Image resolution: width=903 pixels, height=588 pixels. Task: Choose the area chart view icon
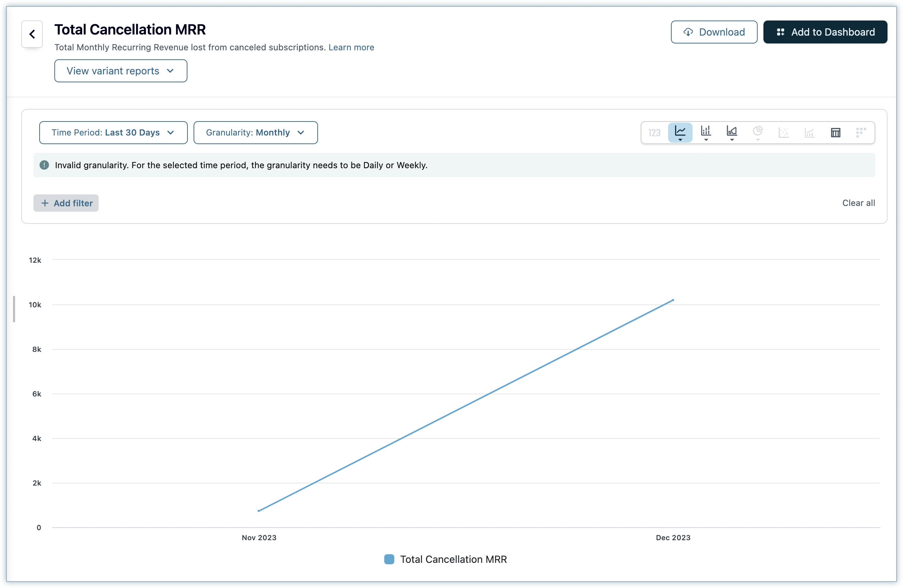tap(731, 132)
